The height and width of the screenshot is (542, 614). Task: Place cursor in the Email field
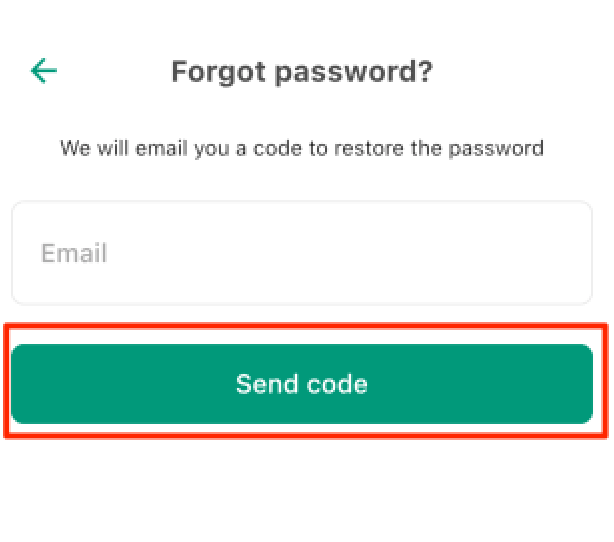[x=302, y=253]
